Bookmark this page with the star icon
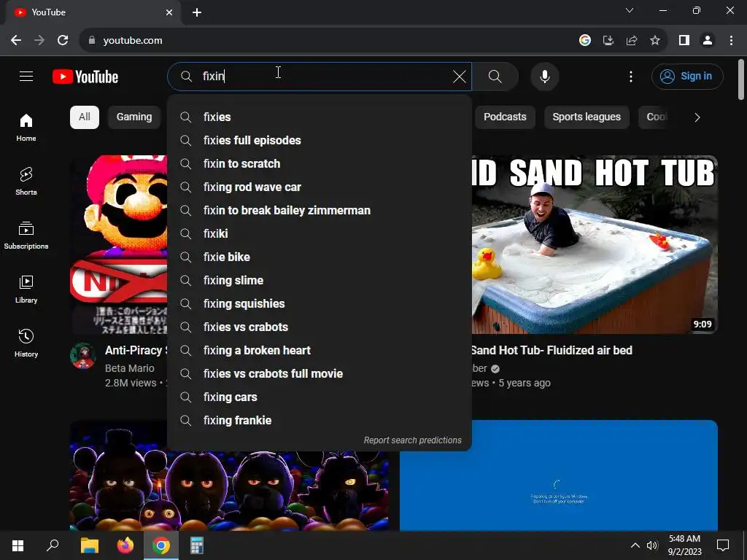This screenshot has height=560, width=747. 655,41
